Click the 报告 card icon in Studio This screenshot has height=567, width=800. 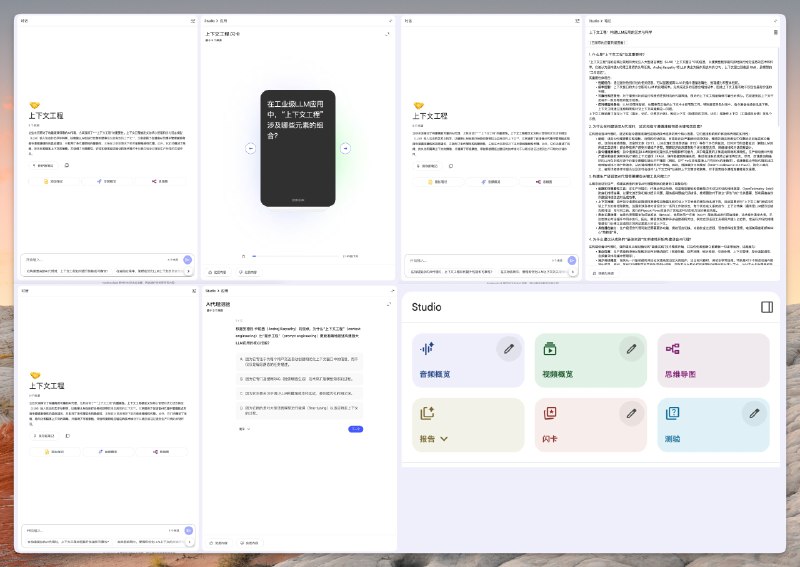pos(427,413)
